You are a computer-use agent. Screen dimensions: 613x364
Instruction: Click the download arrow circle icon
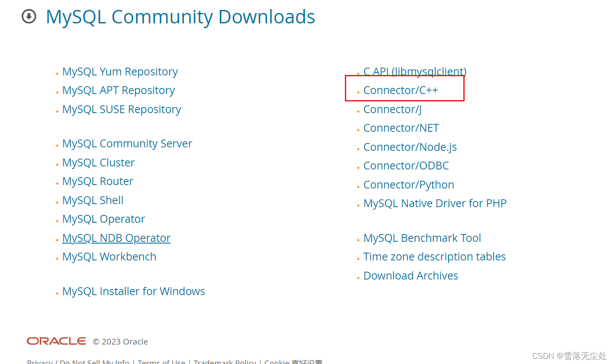pyautogui.click(x=29, y=17)
